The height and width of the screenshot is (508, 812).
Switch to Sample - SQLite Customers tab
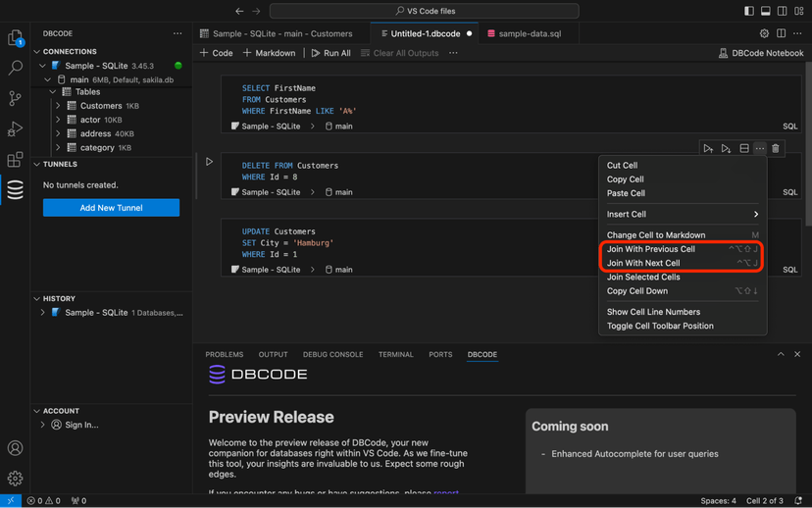[x=282, y=33]
